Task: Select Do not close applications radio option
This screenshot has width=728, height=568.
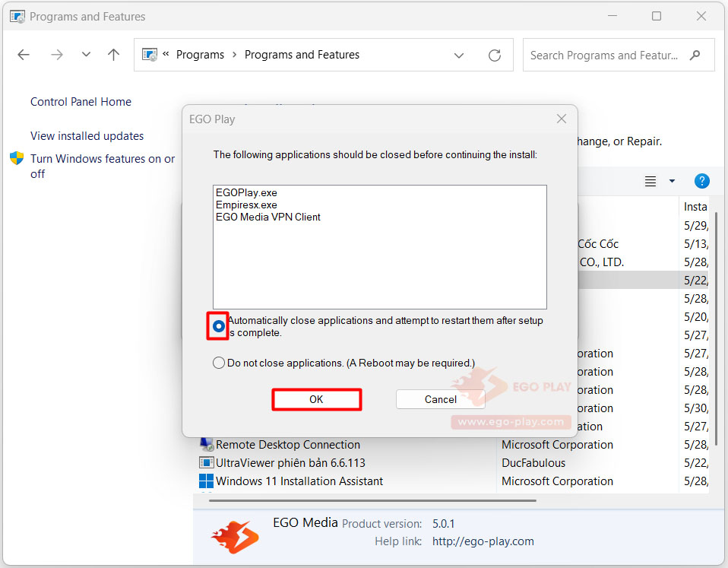Action: [x=219, y=363]
